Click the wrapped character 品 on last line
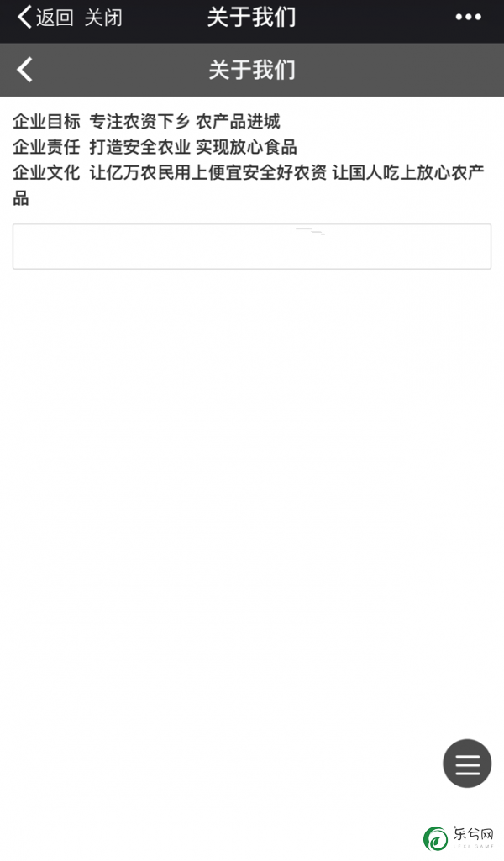Viewport: 504px width, 861px height. coord(21,198)
